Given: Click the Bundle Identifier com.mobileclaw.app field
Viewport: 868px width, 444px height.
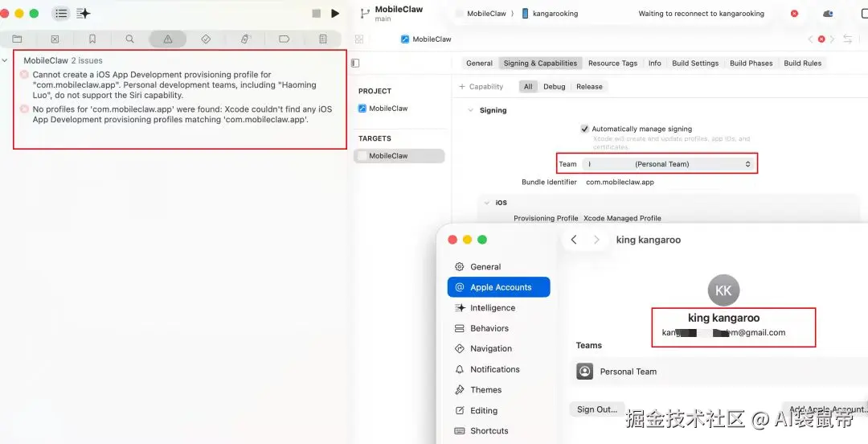Looking at the screenshot, I should point(620,182).
